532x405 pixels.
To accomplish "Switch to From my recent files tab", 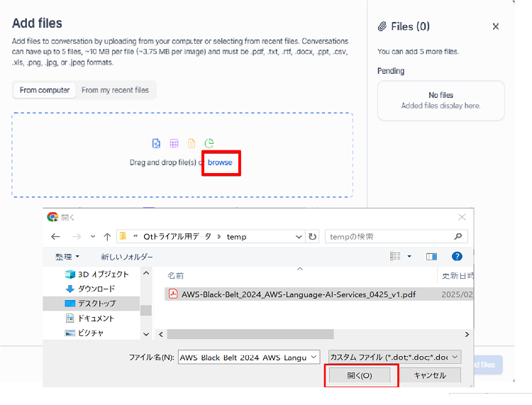I will tap(115, 90).
